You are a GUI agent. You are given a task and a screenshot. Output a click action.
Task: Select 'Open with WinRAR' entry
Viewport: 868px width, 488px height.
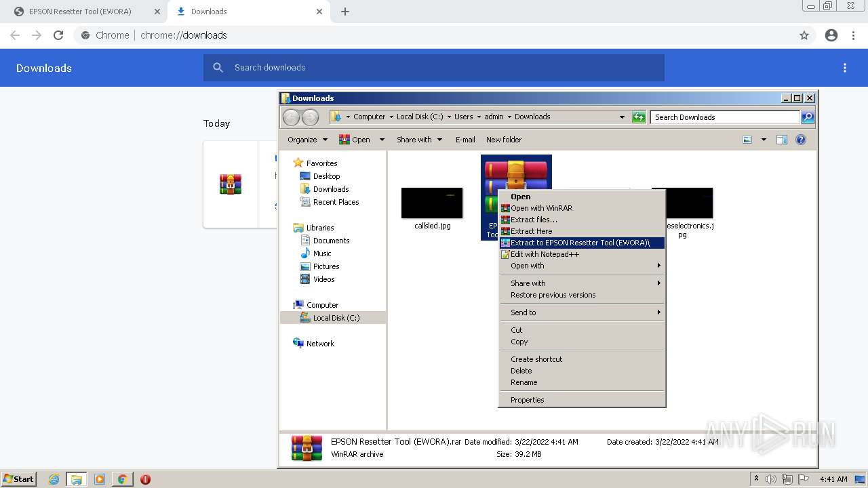[582, 208]
